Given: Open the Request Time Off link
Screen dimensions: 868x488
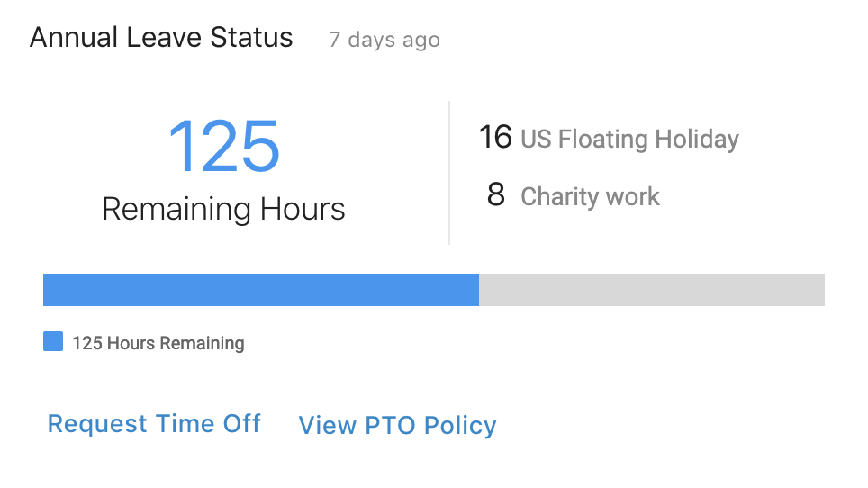Looking at the screenshot, I should coord(154,424).
